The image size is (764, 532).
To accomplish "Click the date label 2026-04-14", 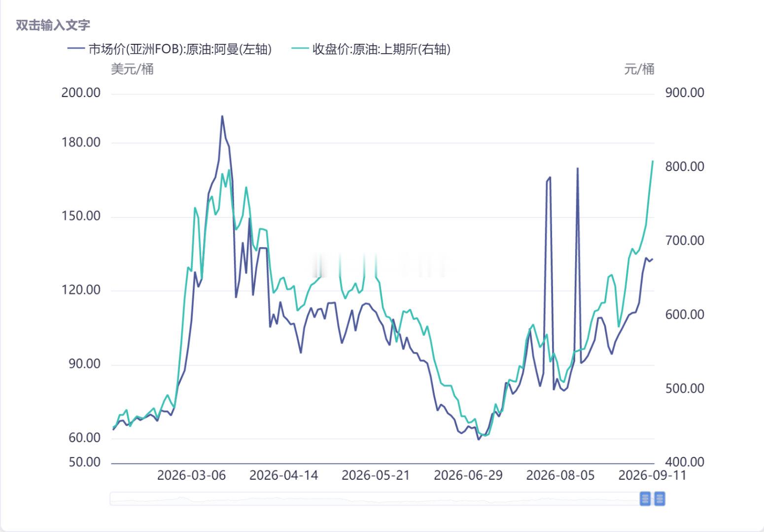I will (x=283, y=475).
